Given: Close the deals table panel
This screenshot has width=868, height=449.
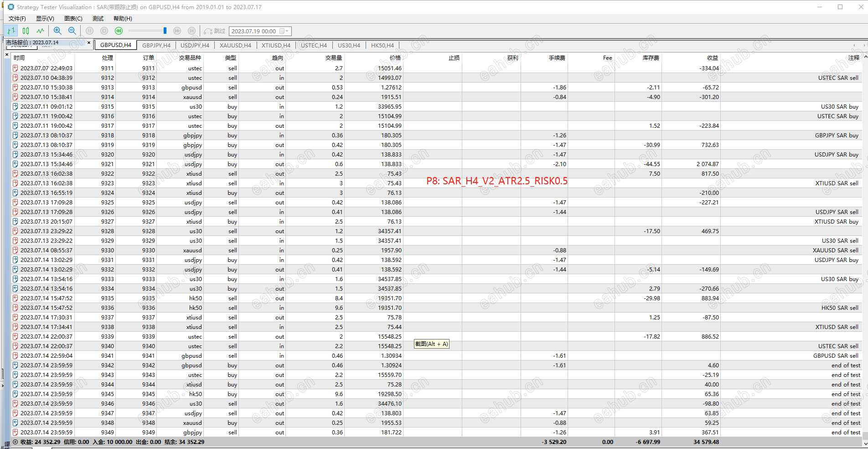Looking at the screenshot, I should [7, 55].
